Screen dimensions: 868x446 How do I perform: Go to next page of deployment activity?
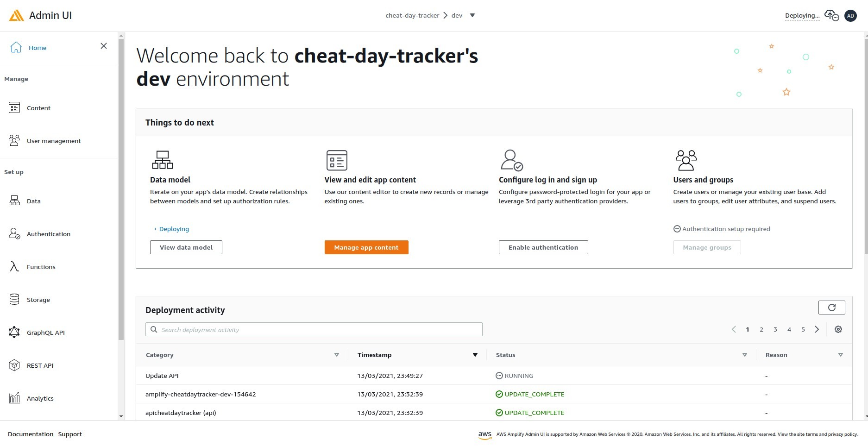click(817, 329)
